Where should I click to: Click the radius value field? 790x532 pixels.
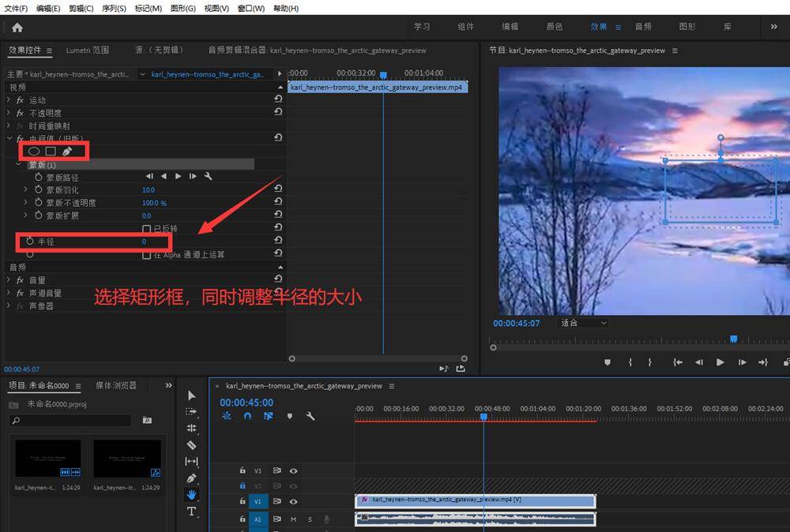[x=144, y=242]
